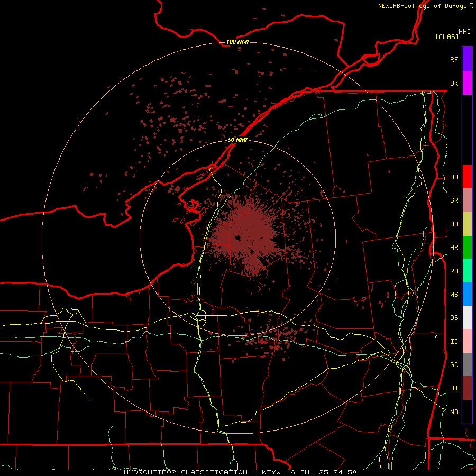Click the ND black legend swatch
Viewport: 476px width, 476px height.
click(x=467, y=411)
